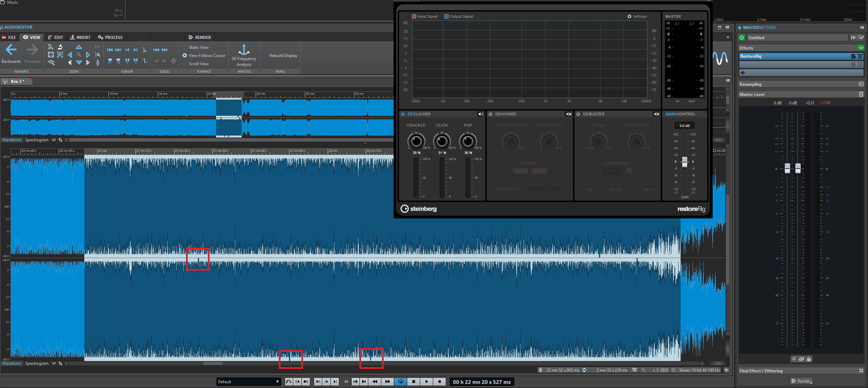Move cursor to end of file icon

(x=118, y=50)
